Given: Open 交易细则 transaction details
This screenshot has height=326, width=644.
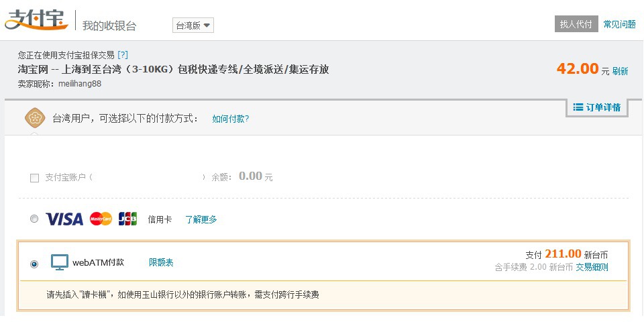Looking at the screenshot, I should (x=592, y=267).
